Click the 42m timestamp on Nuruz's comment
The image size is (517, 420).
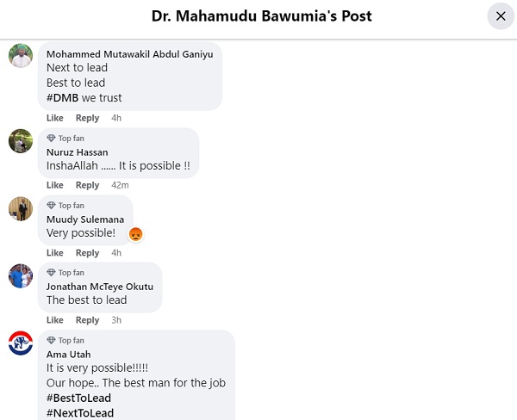coord(121,185)
